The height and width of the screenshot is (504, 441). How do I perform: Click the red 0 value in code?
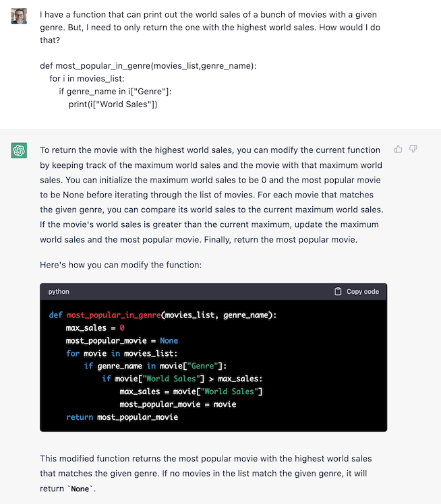click(122, 328)
